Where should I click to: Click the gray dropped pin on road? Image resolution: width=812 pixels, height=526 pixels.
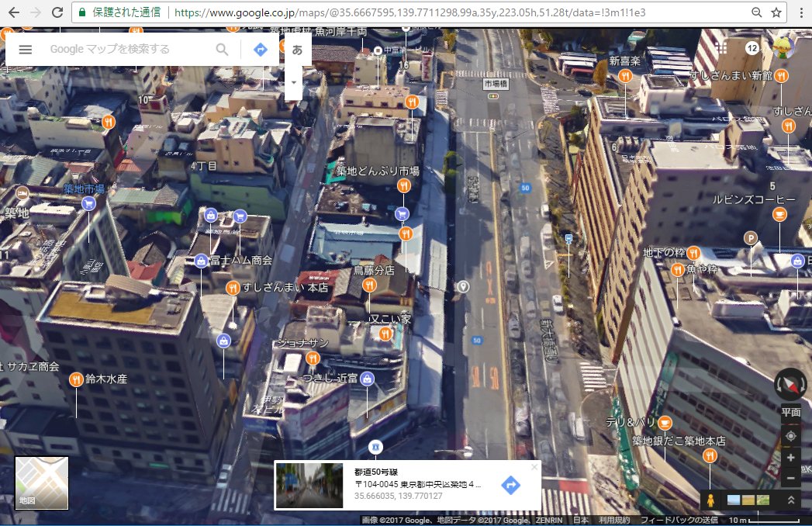coord(463,286)
